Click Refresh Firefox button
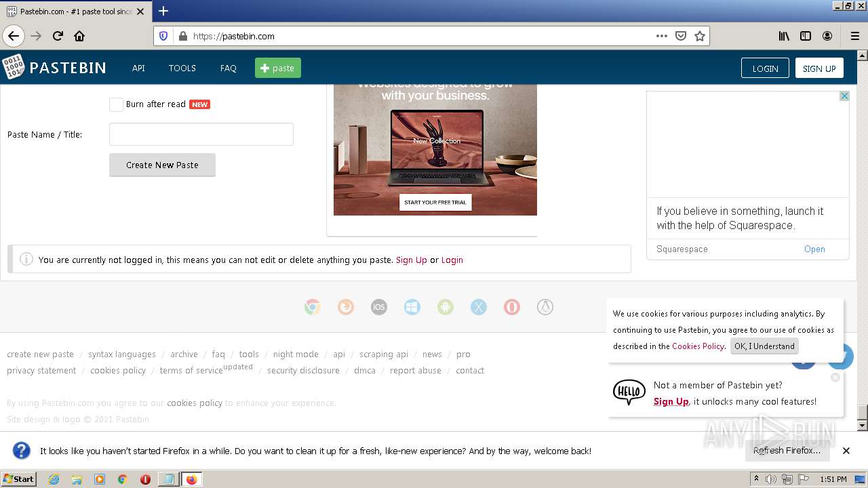The image size is (868, 488). [787, 450]
